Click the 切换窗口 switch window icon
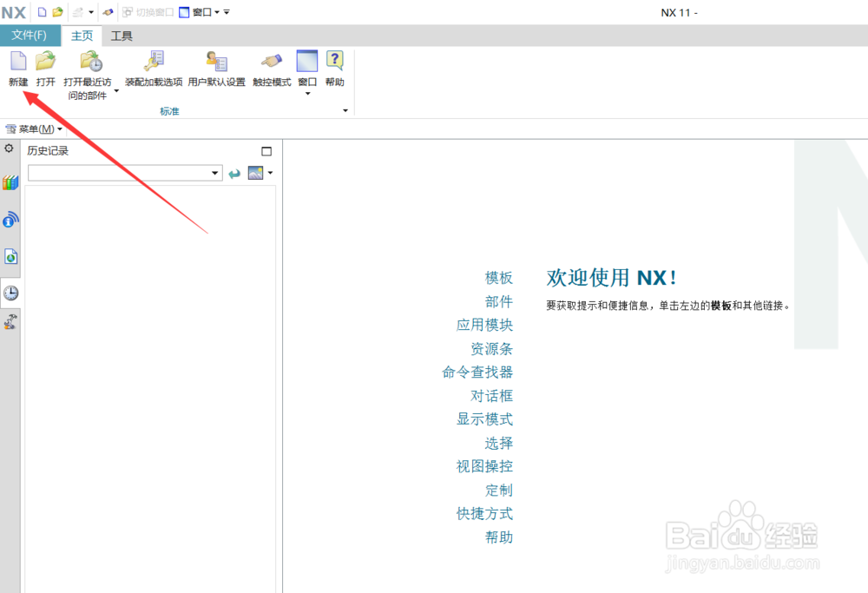Screen dimensions: 868x593 pyautogui.click(x=128, y=12)
